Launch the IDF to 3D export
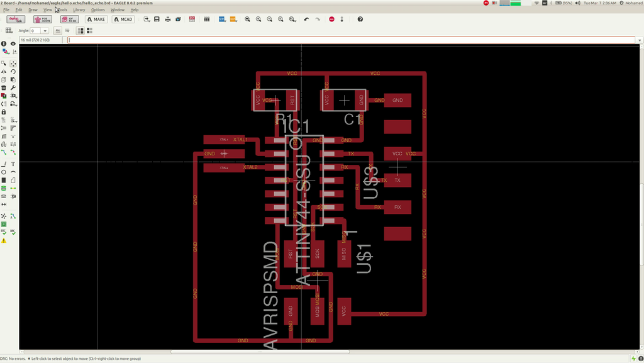 (x=69, y=20)
